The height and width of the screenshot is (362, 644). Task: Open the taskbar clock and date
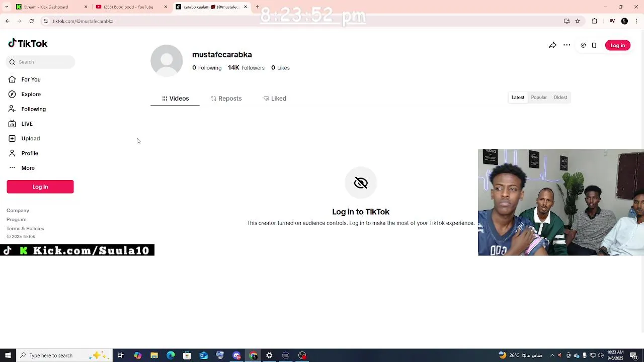pos(615,355)
